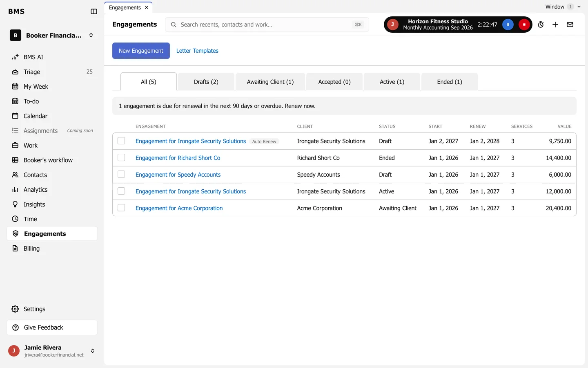The image size is (588, 368).
Task: Open the stopwatch timer icon
Action: point(541,25)
